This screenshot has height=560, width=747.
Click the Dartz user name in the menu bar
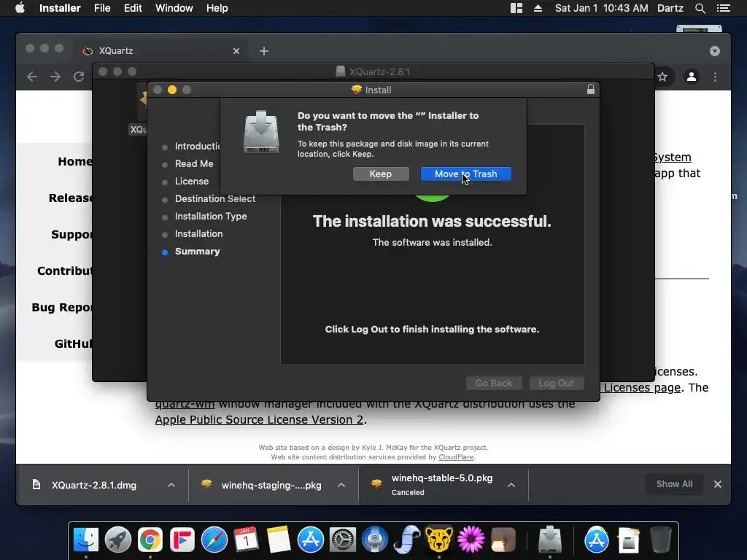pyautogui.click(x=670, y=8)
